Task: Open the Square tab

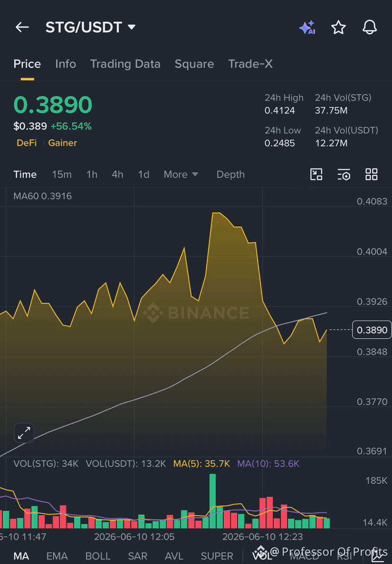Action: 194,64
